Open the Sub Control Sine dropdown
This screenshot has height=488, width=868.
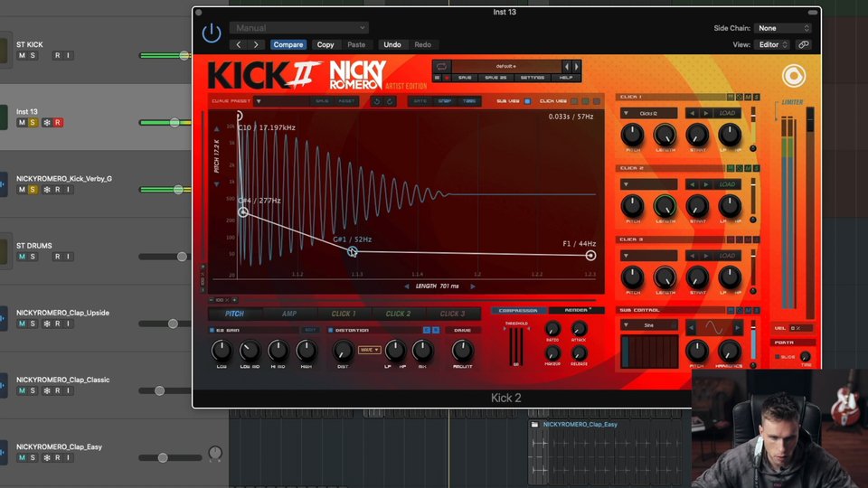[648, 325]
